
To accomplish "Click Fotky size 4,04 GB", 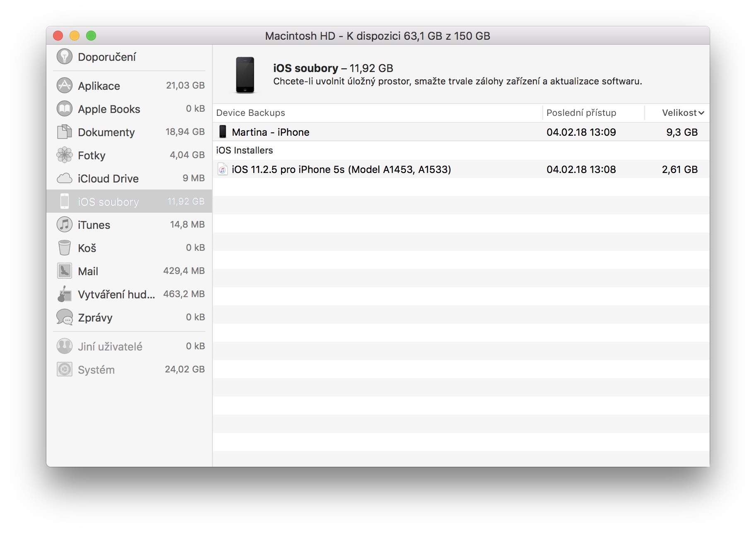I will pyautogui.click(x=187, y=155).
